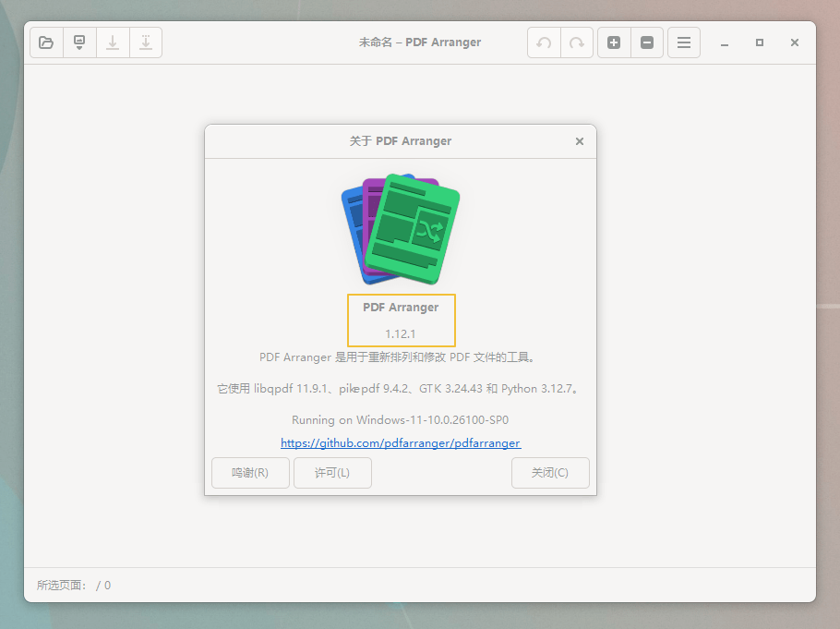Zoom in using the plus icon
Image resolution: width=840 pixels, height=629 pixels.
614,42
